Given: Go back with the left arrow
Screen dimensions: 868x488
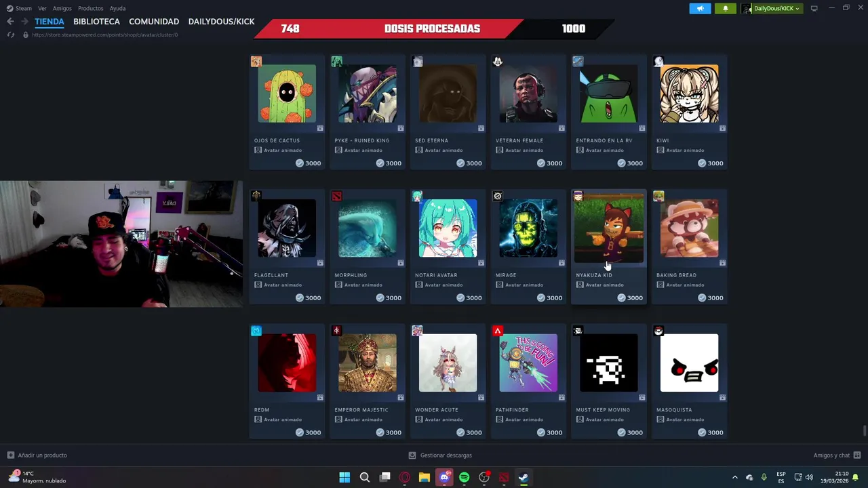Looking at the screenshot, I should pyautogui.click(x=10, y=22).
